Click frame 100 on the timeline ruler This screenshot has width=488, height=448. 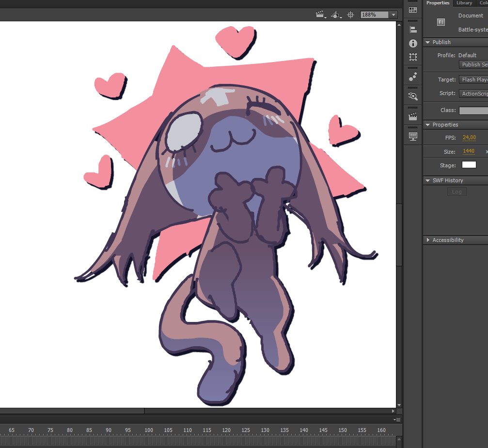pos(149,430)
